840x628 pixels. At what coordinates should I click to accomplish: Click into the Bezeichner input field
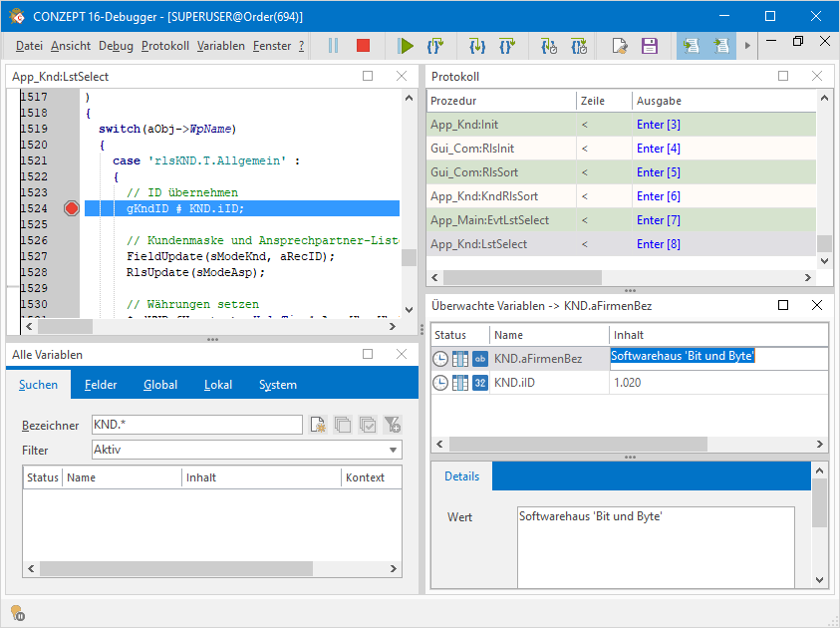pos(195,425)
